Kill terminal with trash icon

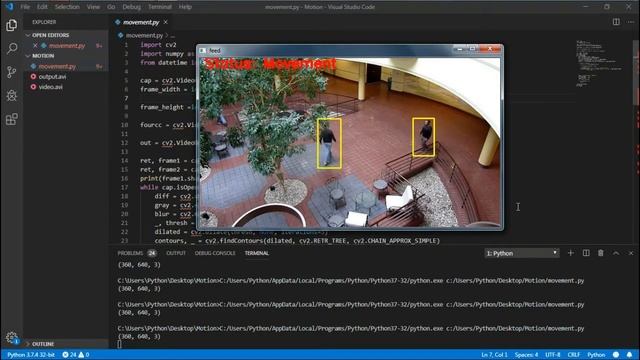[601, 253]
